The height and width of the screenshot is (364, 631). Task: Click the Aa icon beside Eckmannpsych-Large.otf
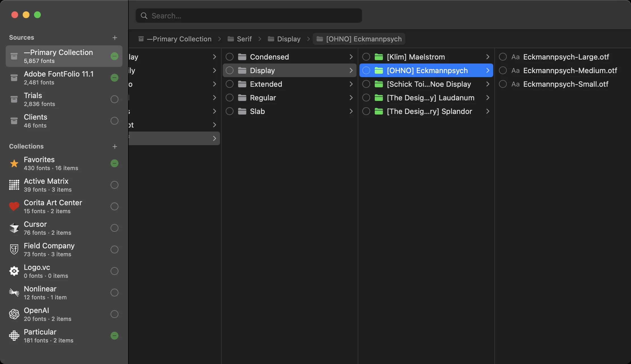[x=515, y=57]
